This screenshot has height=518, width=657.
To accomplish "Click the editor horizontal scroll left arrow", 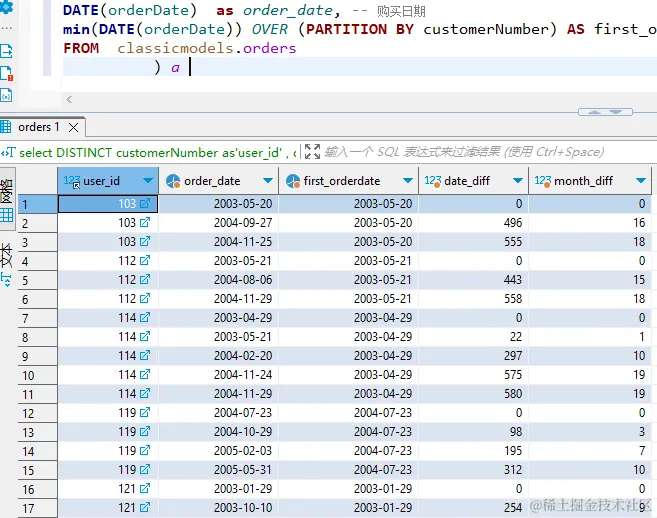I will [69, 99].
